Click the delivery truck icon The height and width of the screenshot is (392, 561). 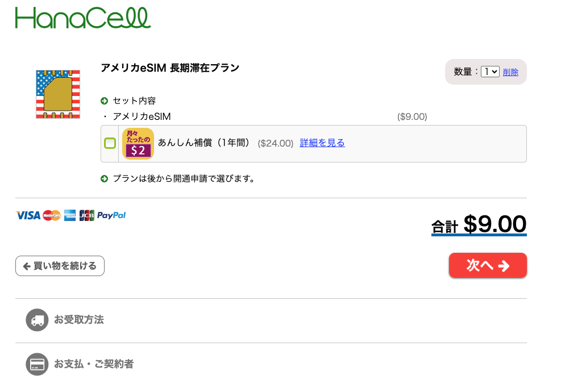point(37,320)
